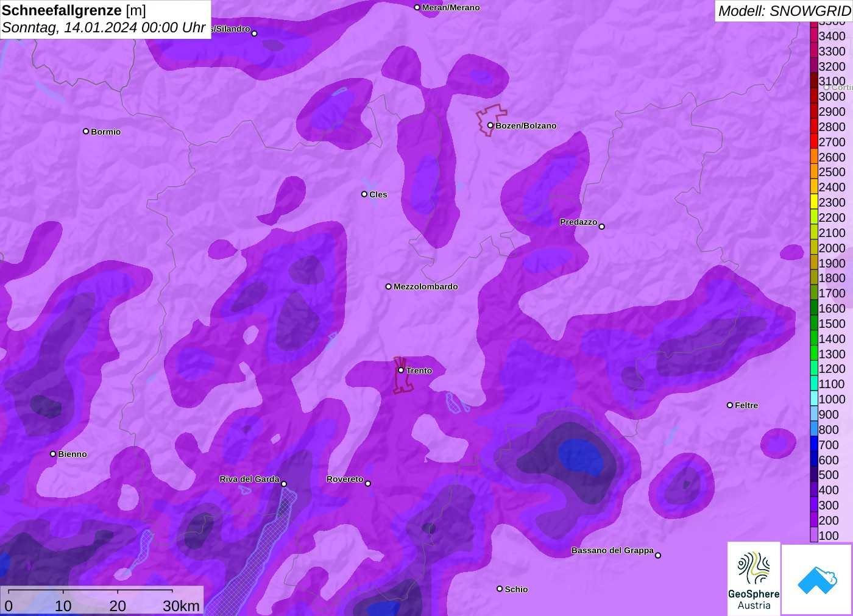
Task: Click the Predazzo label text
Action: [579, 222]
